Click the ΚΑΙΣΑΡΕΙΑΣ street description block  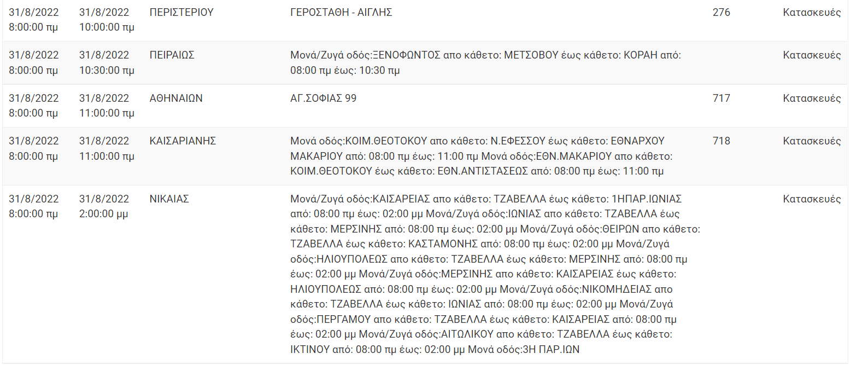tap(495, 274)
